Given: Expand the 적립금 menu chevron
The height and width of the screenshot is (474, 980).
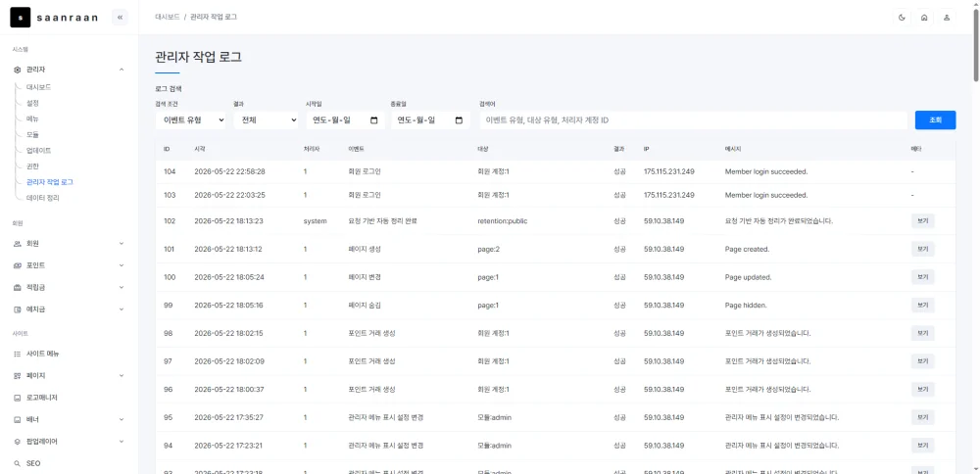Looking at the screenshot, I should tap(122, 287).
